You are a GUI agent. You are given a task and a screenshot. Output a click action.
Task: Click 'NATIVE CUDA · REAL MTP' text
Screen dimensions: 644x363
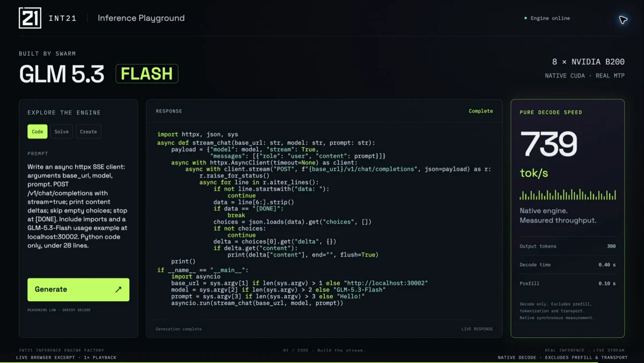585,76
